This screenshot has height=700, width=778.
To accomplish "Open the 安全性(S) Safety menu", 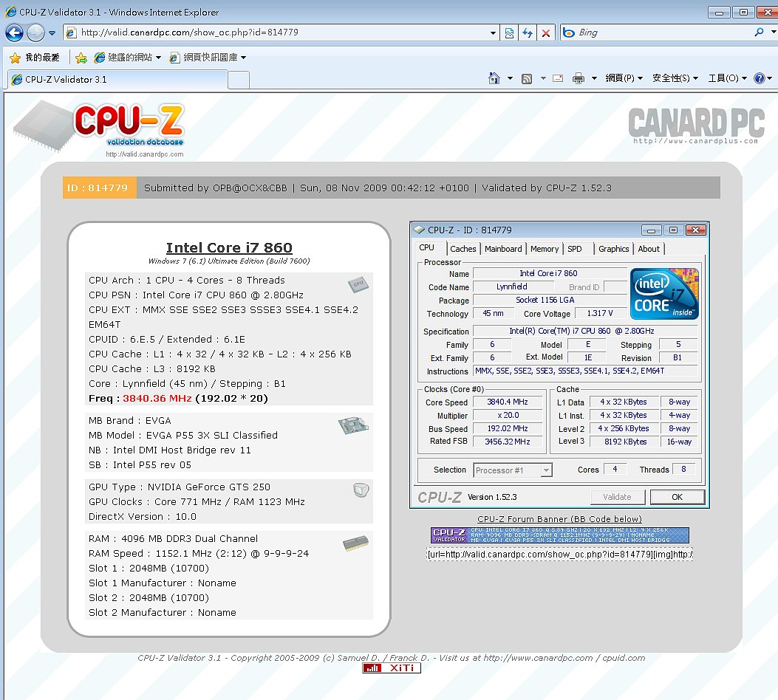I will tap(675, 78).
